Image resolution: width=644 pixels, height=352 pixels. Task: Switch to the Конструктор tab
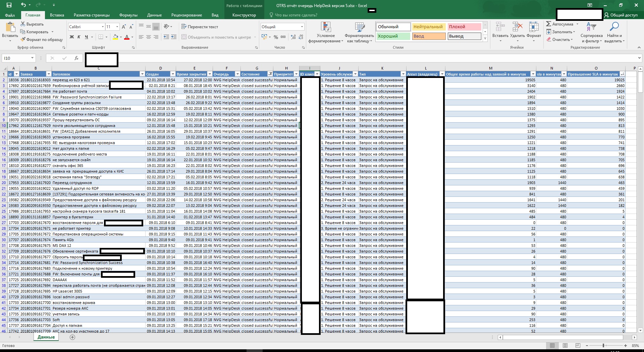tap(244, 15)
